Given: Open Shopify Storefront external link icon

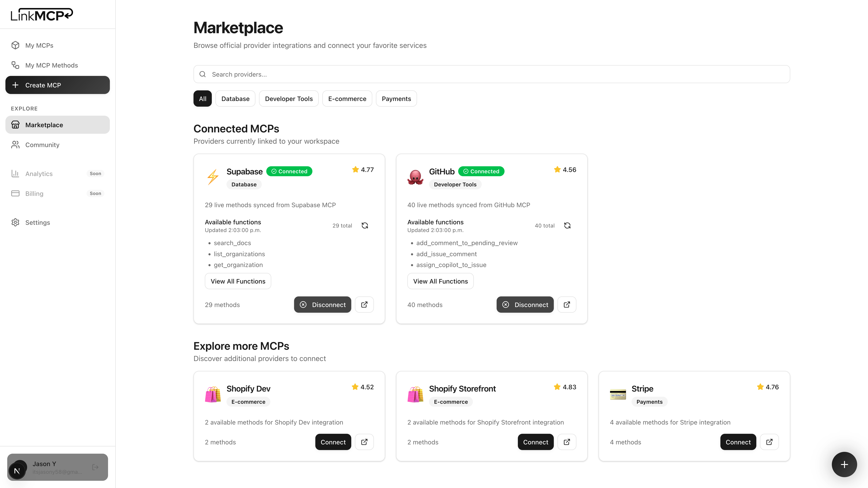Looking at the screenshot, I should [567, 442].
